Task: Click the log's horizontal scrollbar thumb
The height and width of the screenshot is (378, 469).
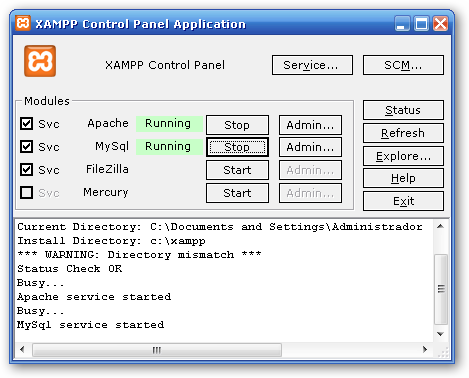Action: [157, 350]
